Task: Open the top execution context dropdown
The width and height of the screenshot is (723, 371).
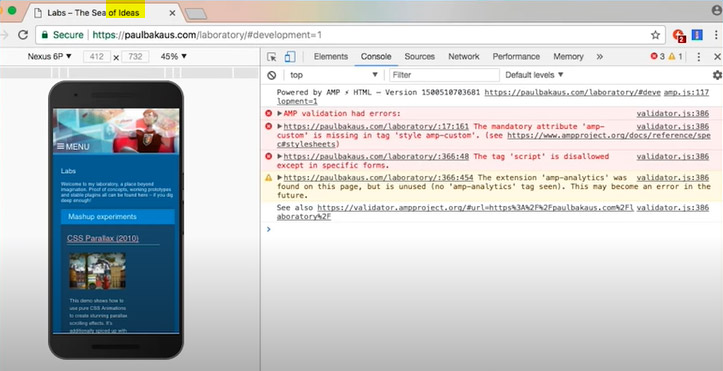Action: [334, 75]
